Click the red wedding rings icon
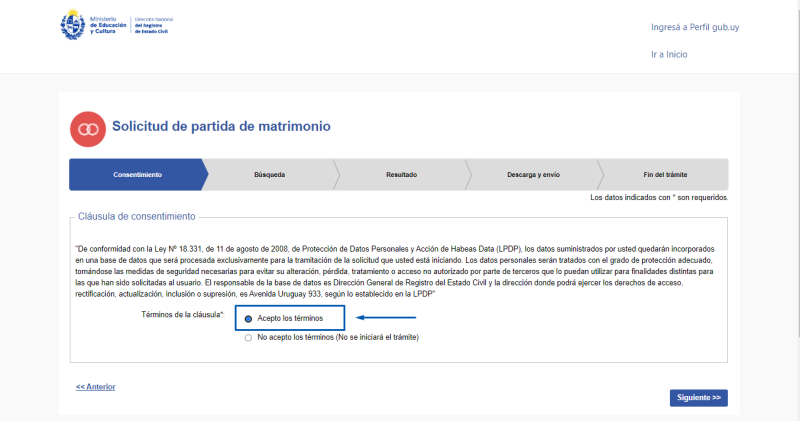Screen dimensions: 800x421 tap(87, 128)
